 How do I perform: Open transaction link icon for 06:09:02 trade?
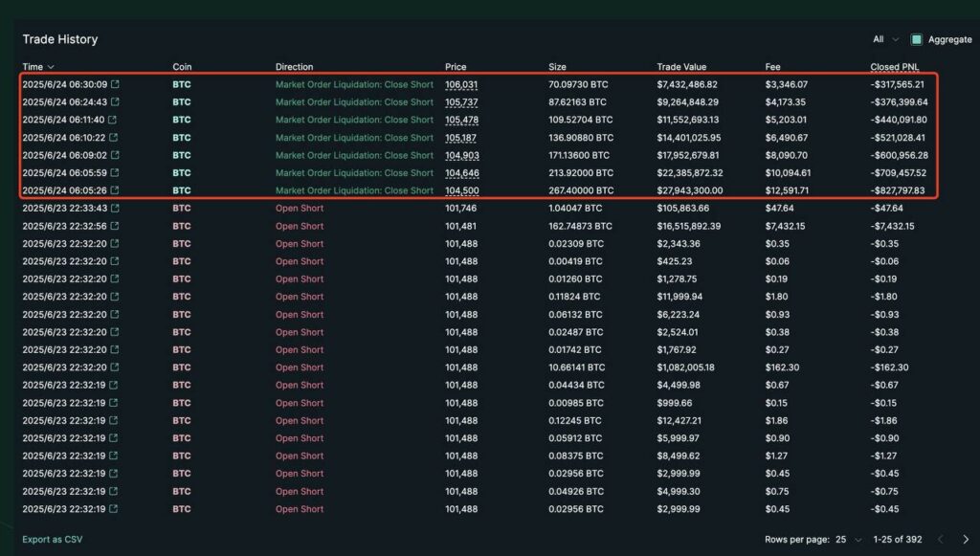click(x=116, y=155)
